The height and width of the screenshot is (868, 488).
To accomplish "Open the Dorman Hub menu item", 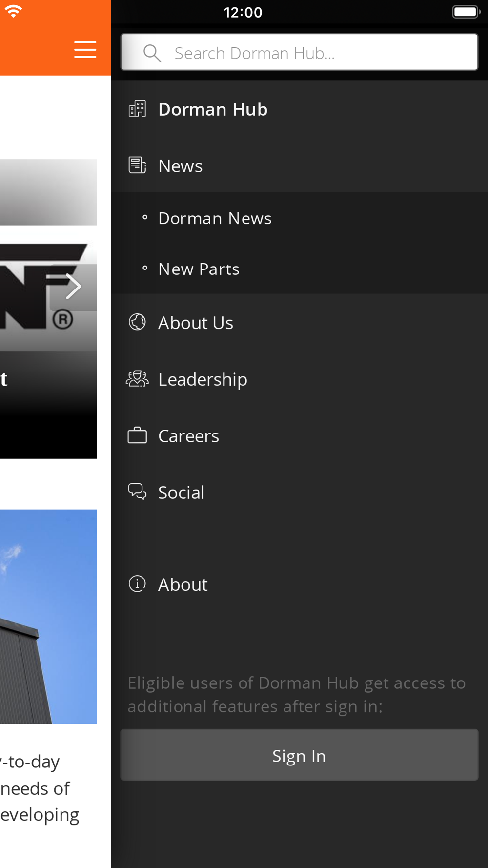I will click(299, 109).
